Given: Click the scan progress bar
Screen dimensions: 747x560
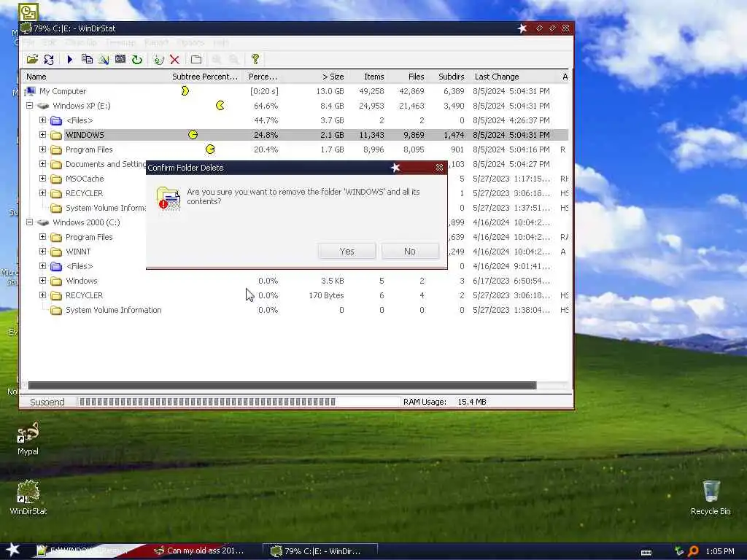Looking at the screenshot, I should (x=239, y=402).
